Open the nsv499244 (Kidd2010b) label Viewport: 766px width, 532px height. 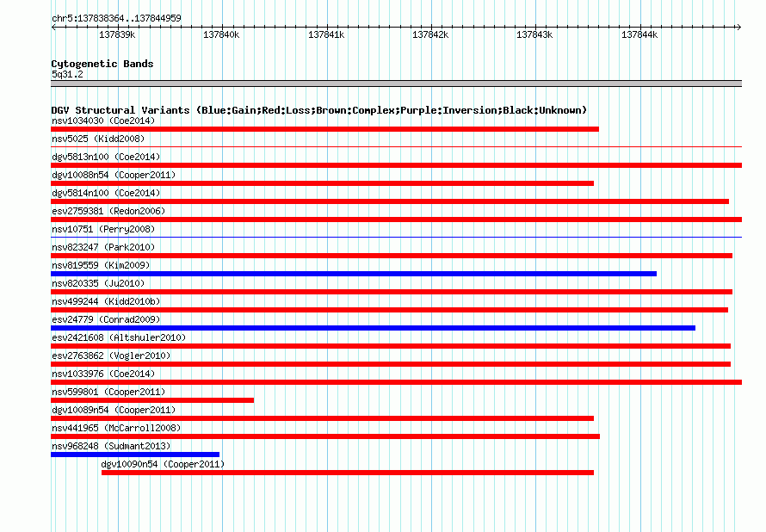point(106,301)
